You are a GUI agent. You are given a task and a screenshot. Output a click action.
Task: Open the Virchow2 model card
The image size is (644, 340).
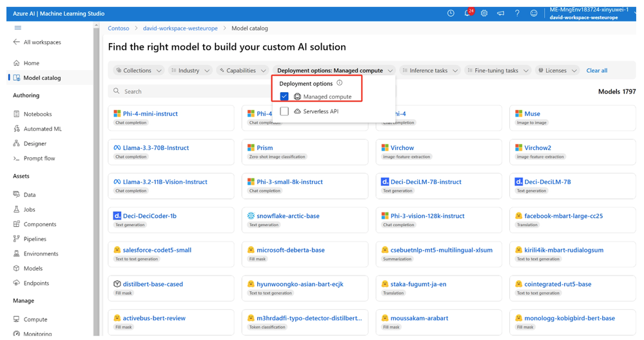572,152
